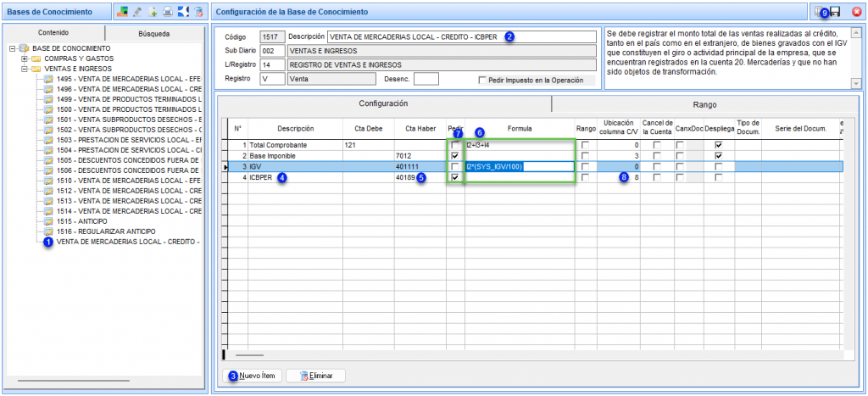Select tree entry 1501 - VENTA SUBPRODUCTOS DESECHOS
Screen dimensions: 868x396
click(129, 120)
